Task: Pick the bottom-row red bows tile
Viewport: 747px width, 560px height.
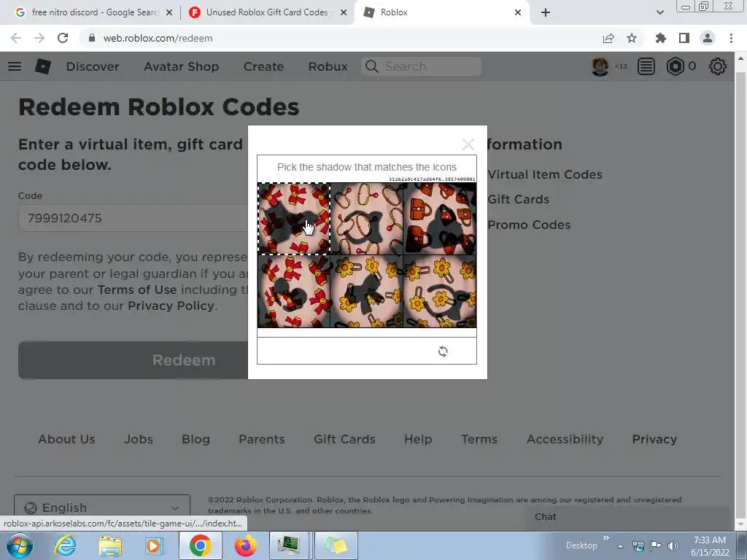Action: (x=294, y=291)
